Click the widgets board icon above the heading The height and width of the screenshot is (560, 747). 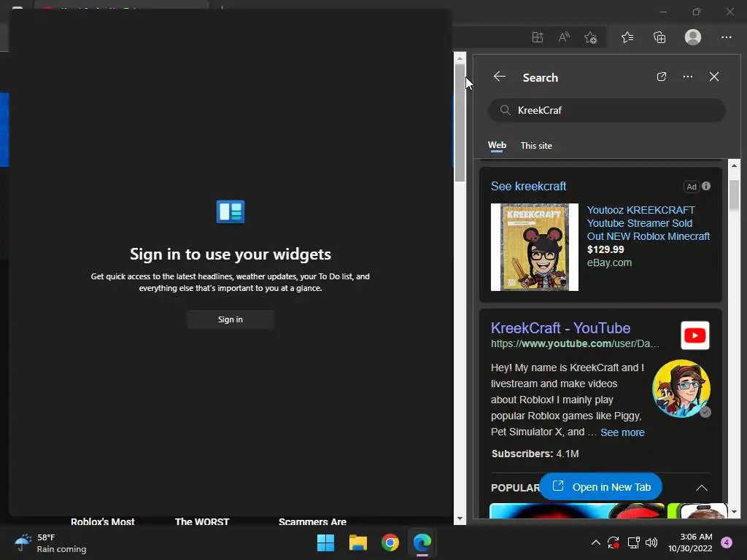point(231,211)
